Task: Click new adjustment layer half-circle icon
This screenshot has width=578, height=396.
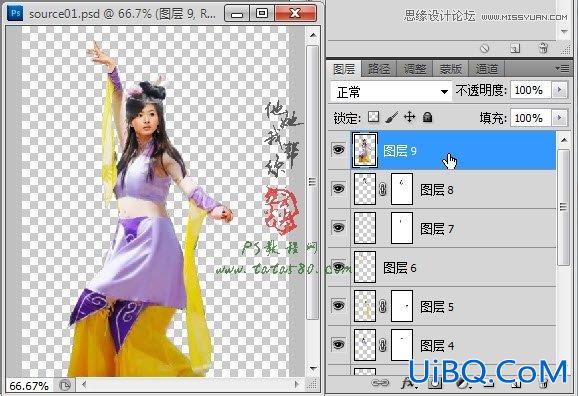Action: click(462, 385)
